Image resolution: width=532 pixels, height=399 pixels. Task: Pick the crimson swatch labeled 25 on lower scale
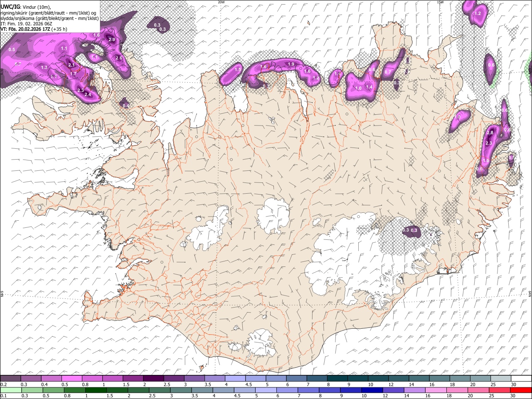pyautogui.click(x=500, y=390)
